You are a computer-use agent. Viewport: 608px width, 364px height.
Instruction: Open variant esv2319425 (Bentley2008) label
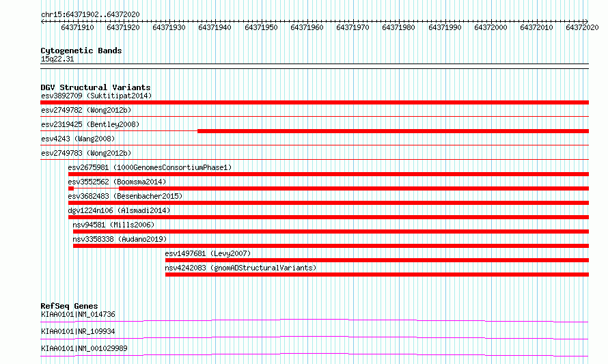pos(90,124)
